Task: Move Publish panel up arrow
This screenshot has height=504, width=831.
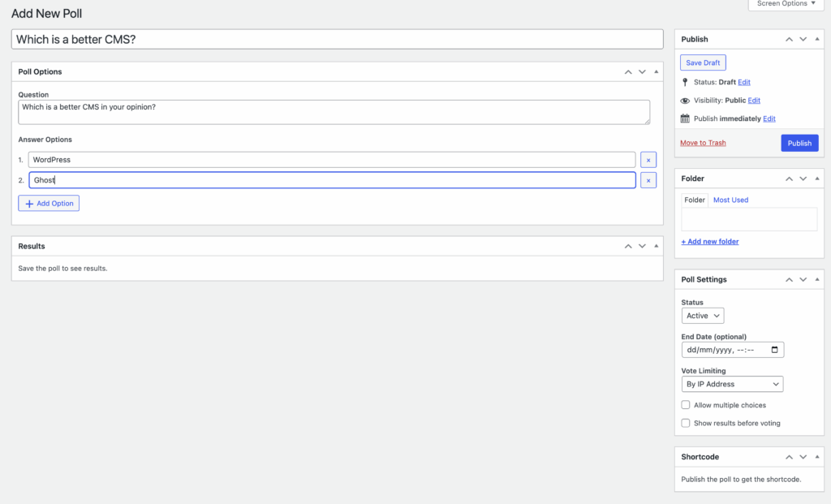Action: click(x=789, y=39)
